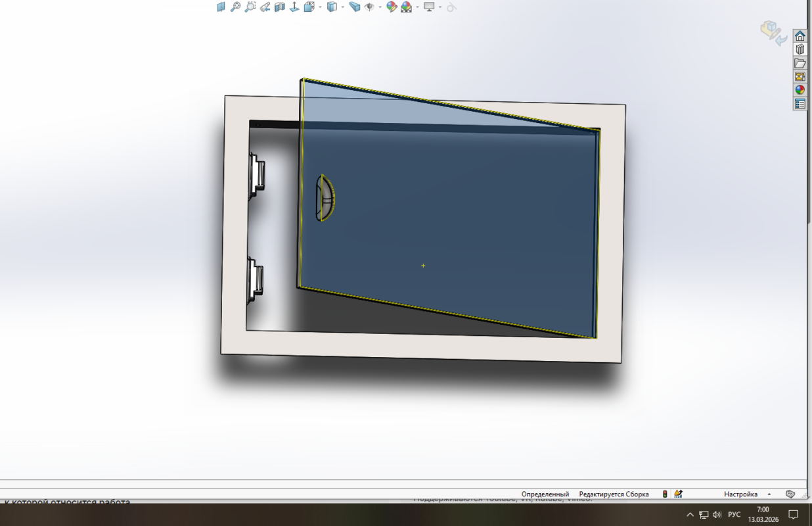Open the View Palette task pane tab
This screenshot has height=526, width=812.
click(x=800, y=76)
